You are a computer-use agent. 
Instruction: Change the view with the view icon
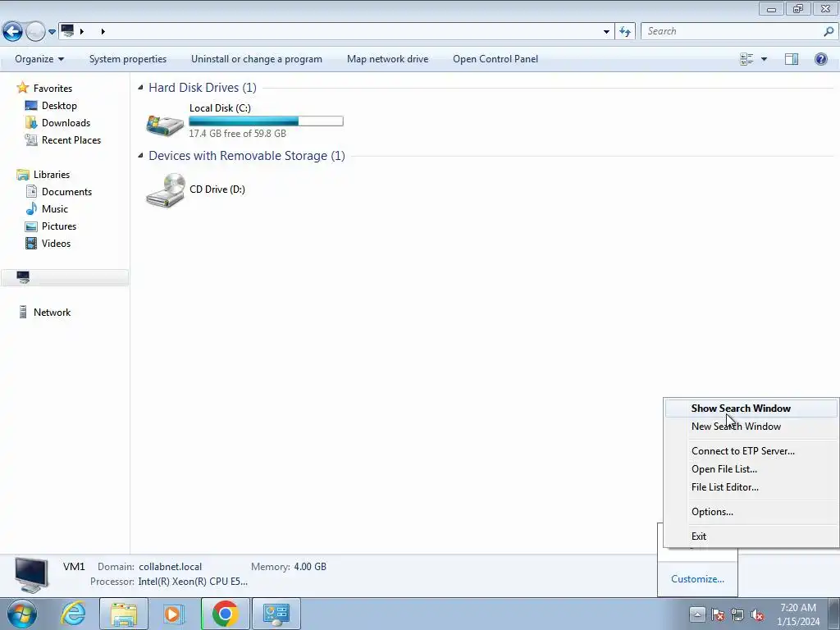pos(746,59)
